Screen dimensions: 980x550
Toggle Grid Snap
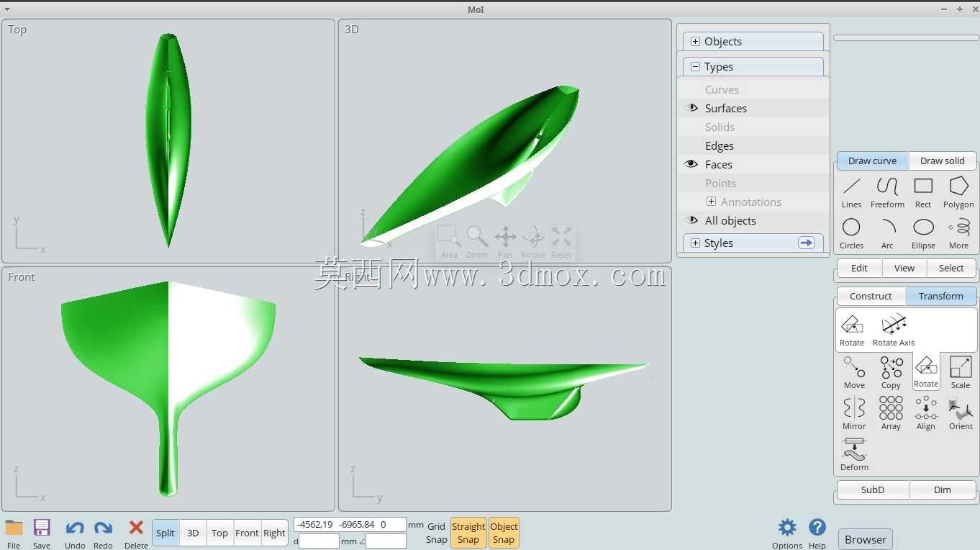(x=437, y=533)
